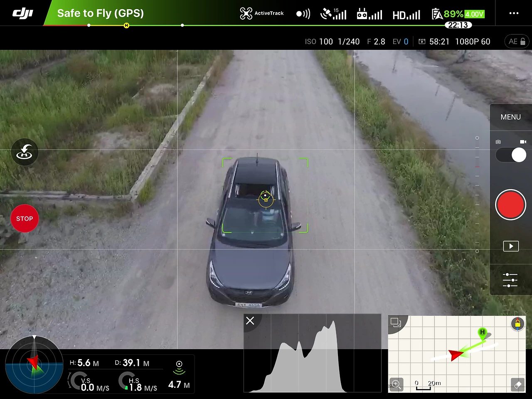Adjust the gimbal pitch slider on right edge
Screen dimensions: 532x399
tap(477, 195)
